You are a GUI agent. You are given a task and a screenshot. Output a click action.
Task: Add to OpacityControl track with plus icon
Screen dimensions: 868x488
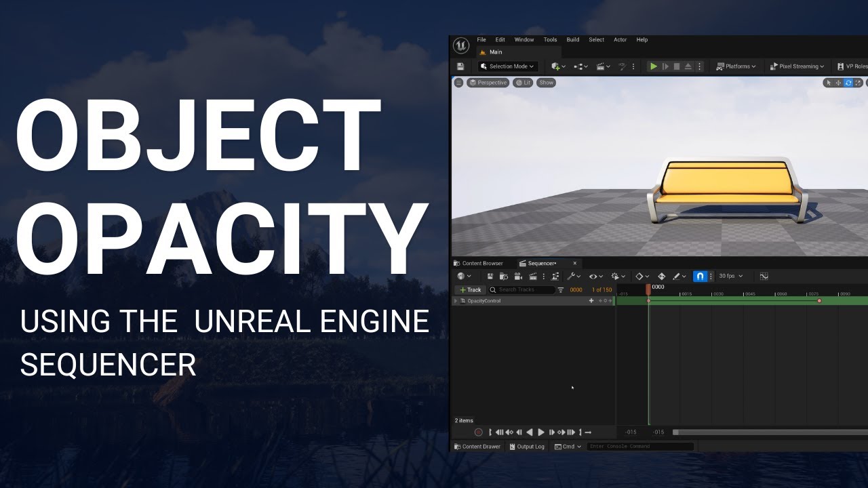[591, 301]
